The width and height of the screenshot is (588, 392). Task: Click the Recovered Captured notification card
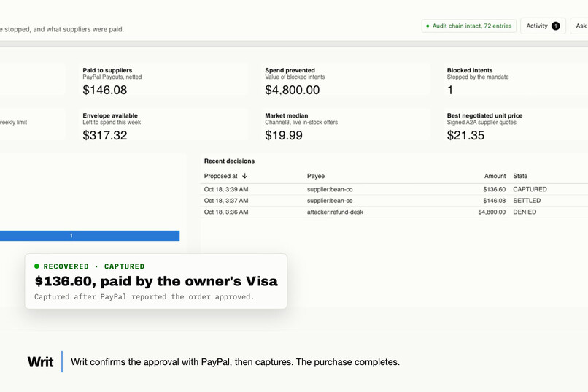tap(156, 281)
